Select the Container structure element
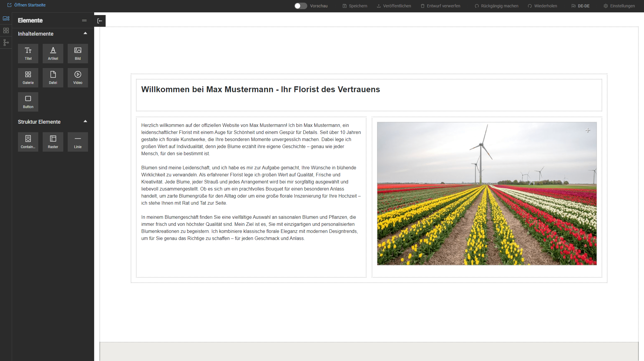 pyautogui.click(x=28, y=142)
